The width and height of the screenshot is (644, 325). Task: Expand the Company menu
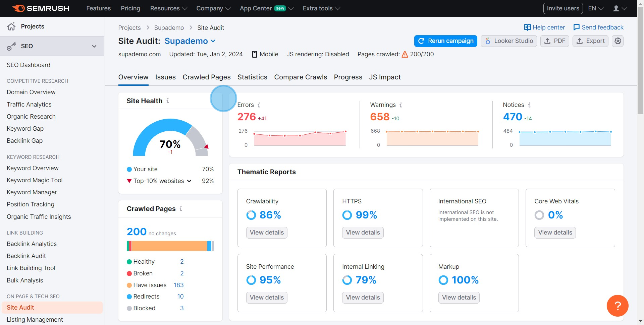tap(213, 8)
